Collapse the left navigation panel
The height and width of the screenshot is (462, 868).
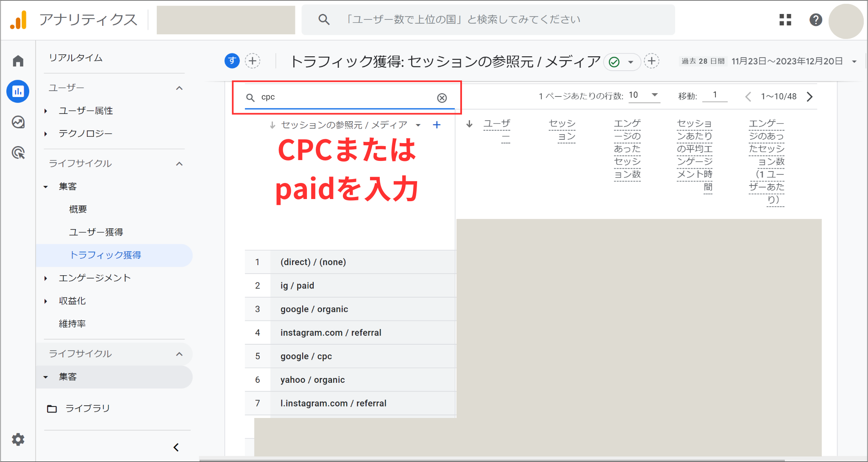pos(176,447)
